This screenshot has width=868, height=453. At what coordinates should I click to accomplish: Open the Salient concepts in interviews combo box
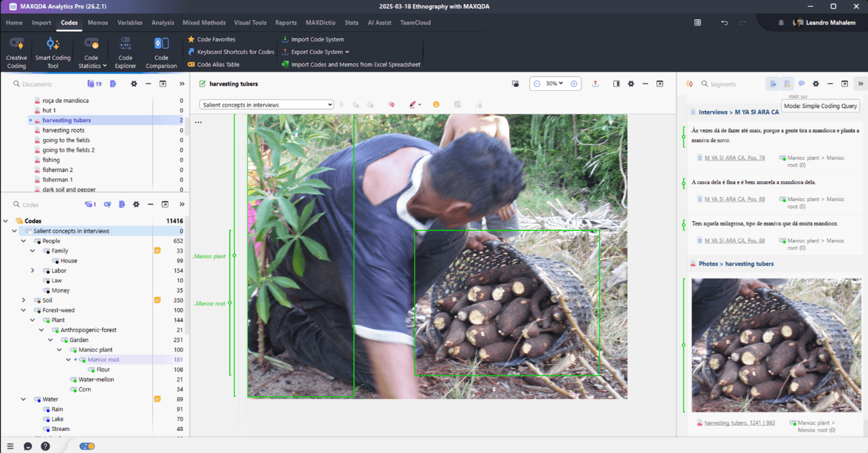point(267,105)
